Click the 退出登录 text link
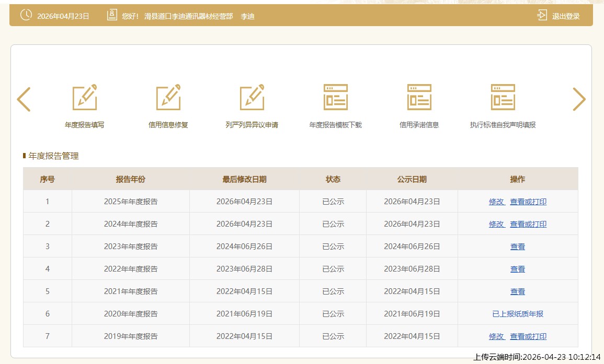Image resolution: width=604 pixels, height=364 pixels. [566, 16]
